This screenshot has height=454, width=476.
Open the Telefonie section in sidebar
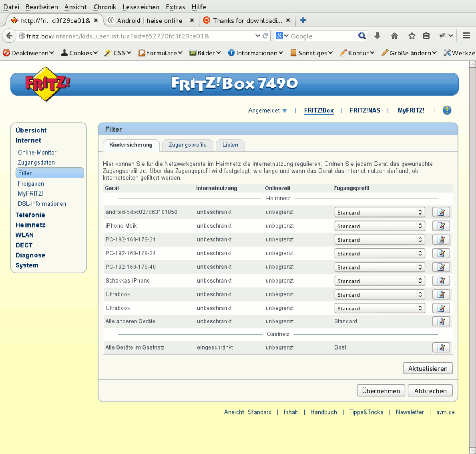coord(30,215)
